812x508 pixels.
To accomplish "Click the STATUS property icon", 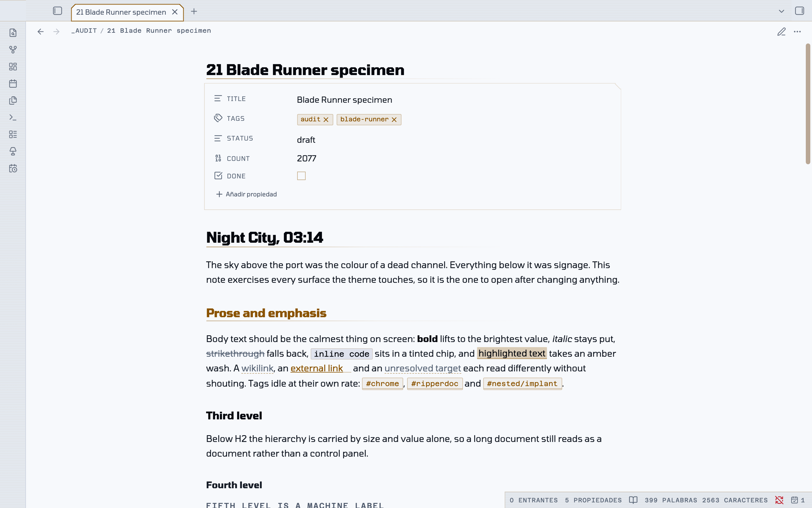I will [218, 138].
